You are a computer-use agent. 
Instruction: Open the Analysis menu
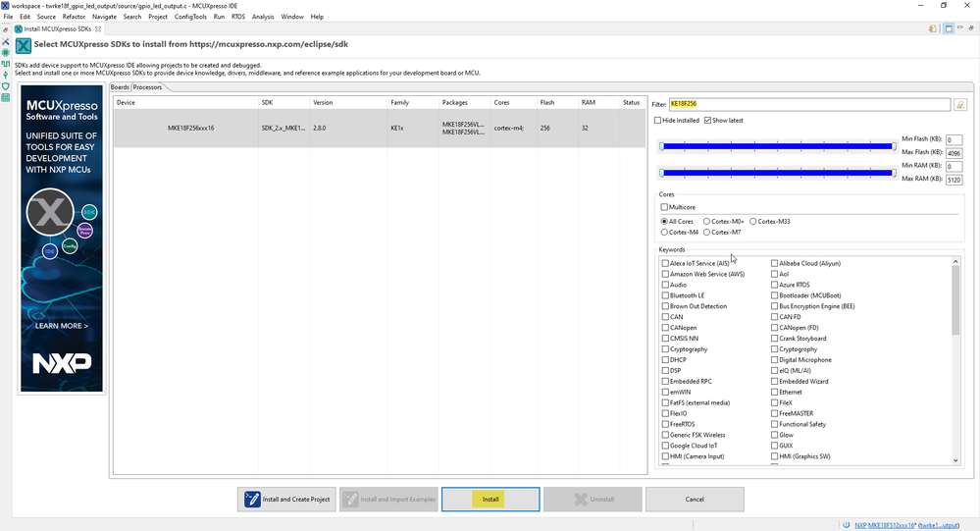tap(263, 17)
